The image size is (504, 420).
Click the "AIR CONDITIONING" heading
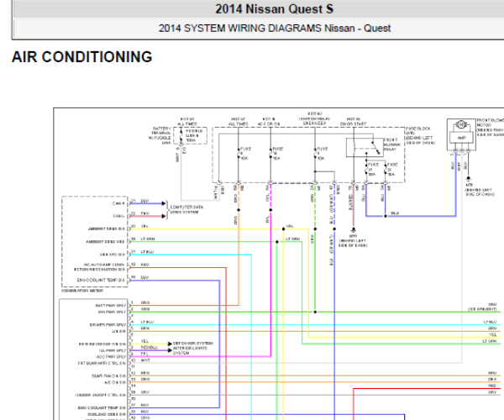[82, 57]
